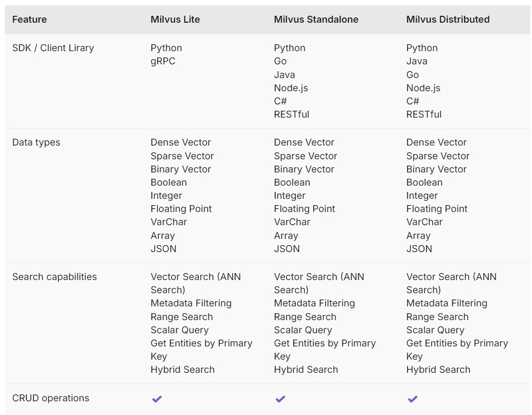Click Node.js in the Milvus Standalone column
This screenshot has height=415, width=532.
(291, 88)
